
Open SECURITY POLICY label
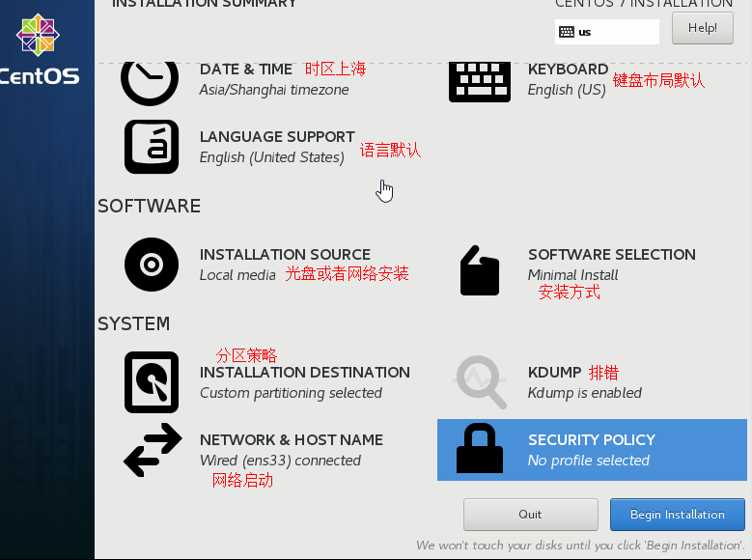click(x=592, y=440)
